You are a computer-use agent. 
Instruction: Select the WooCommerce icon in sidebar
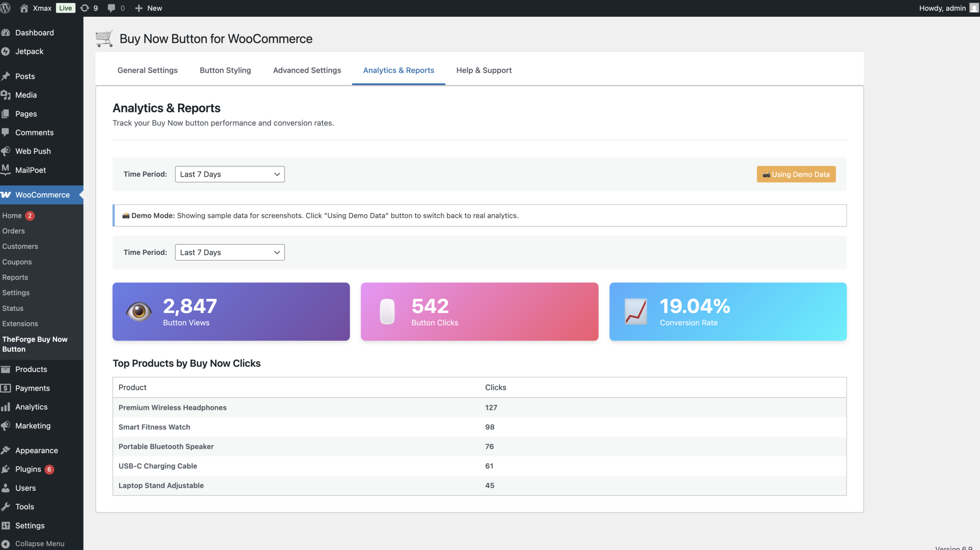(x=6, y=194)
